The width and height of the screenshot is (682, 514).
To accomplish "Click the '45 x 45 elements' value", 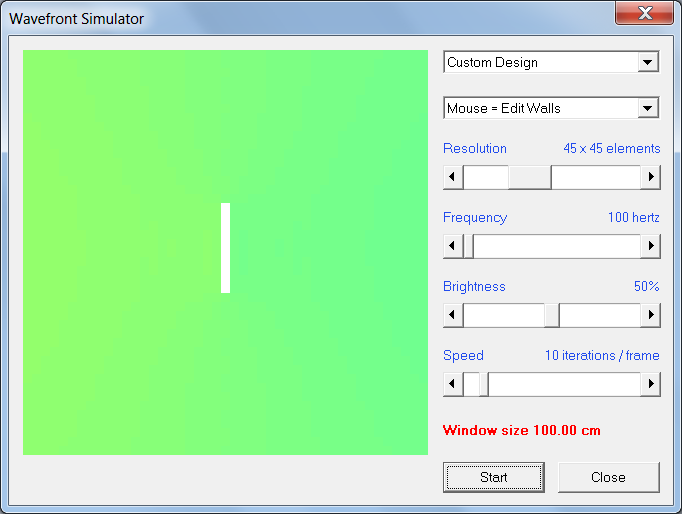I will 612,148.
